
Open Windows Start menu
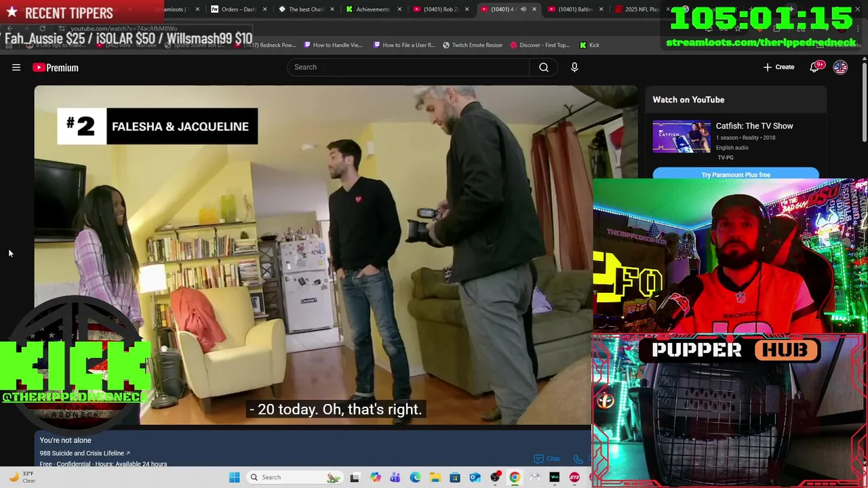pyautogui.click(x=234, y=477)
